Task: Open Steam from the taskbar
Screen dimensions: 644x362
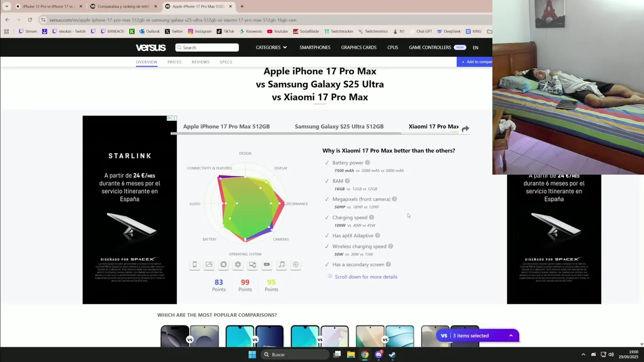Action: tap(392, 354)
